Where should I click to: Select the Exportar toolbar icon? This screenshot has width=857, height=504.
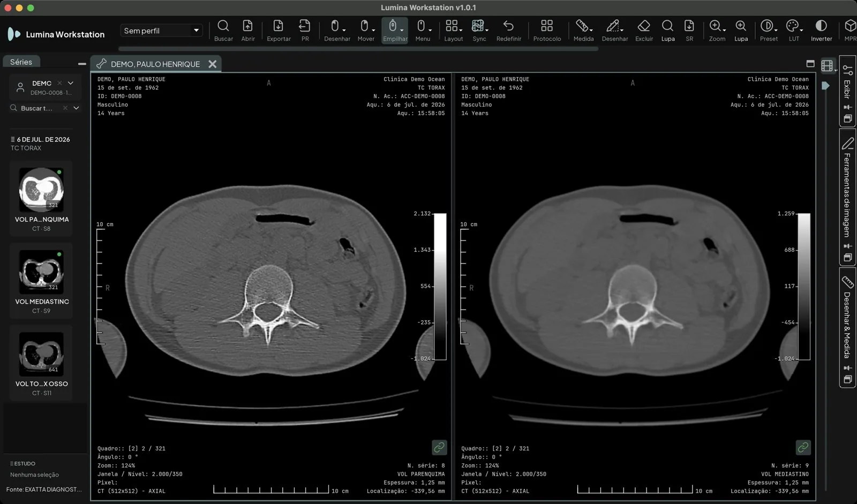pos(279,31)
